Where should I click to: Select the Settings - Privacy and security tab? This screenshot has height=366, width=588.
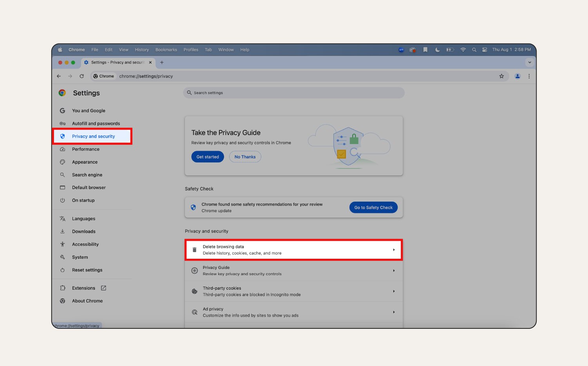118,62
